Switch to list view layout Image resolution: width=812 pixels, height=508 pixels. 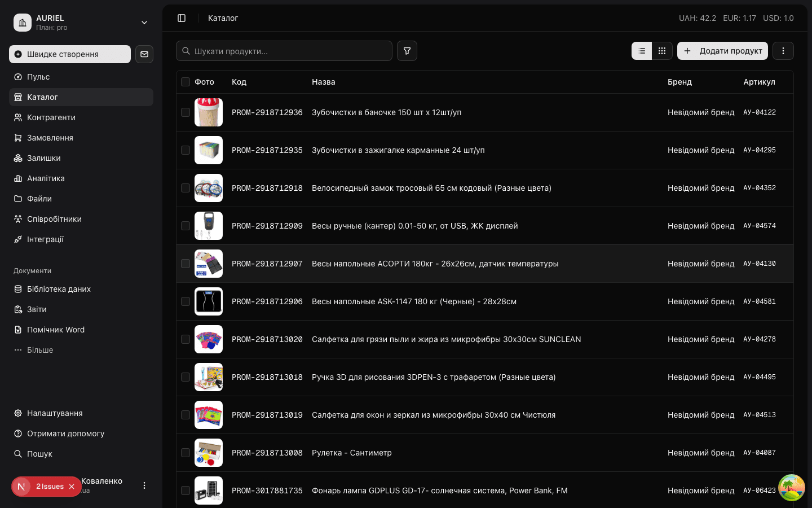click(642, 51)
